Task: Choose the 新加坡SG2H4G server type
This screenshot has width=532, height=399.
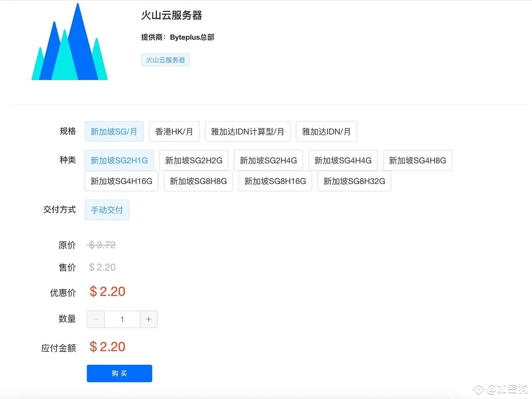Action: click(x=268, y=160)
